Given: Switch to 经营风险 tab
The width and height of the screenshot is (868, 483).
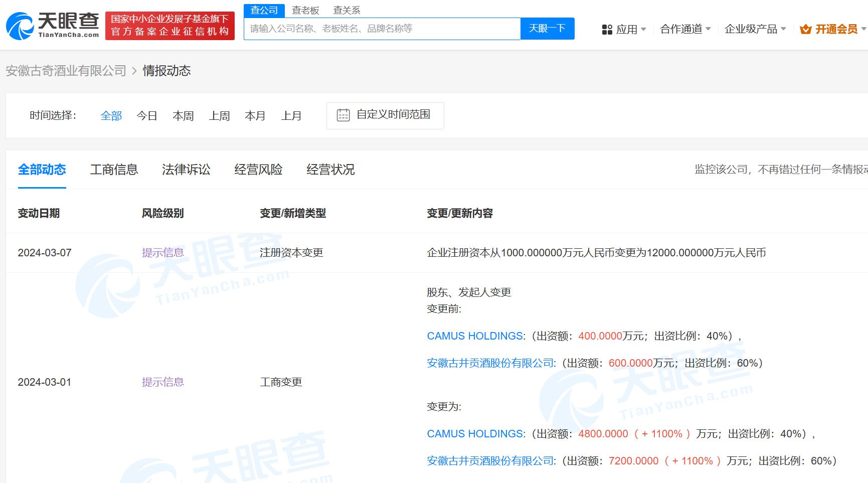Looking at the screenshot, I should (x=258, y=170).
